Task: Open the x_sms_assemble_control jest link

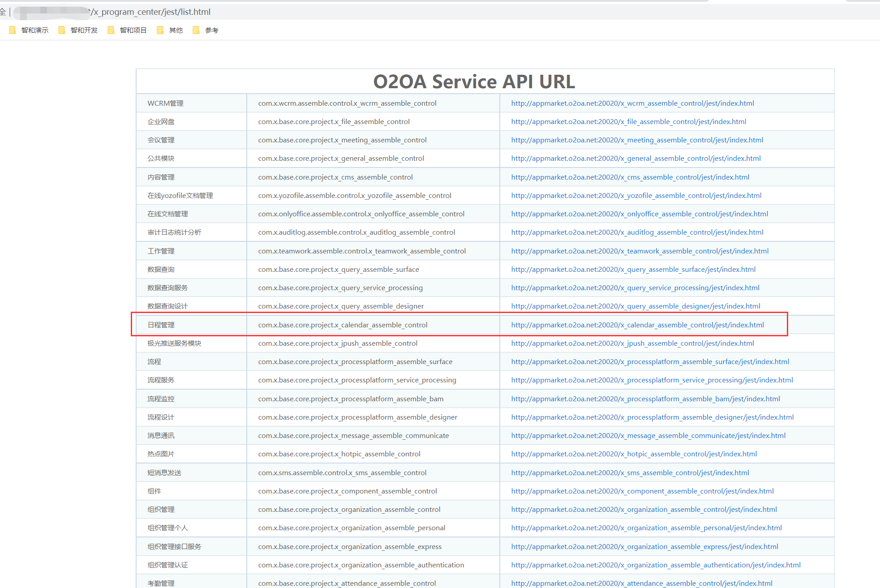Action: tap(630, 472)
